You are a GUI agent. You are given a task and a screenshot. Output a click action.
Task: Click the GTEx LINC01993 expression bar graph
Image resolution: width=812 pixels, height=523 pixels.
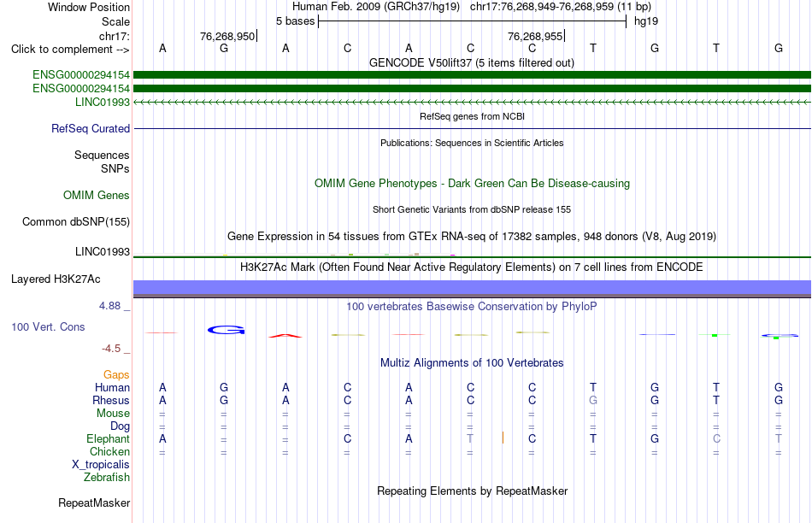[472, 255]
